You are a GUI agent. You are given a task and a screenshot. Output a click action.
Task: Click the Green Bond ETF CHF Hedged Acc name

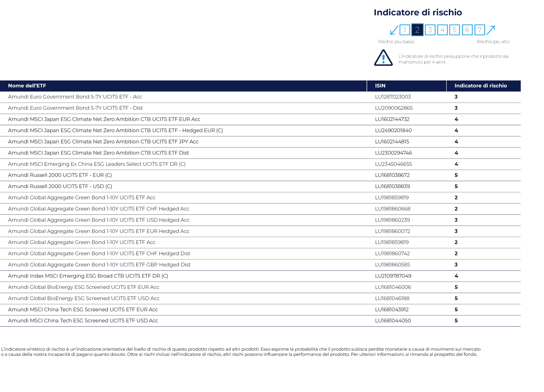[x=98, y=209]
